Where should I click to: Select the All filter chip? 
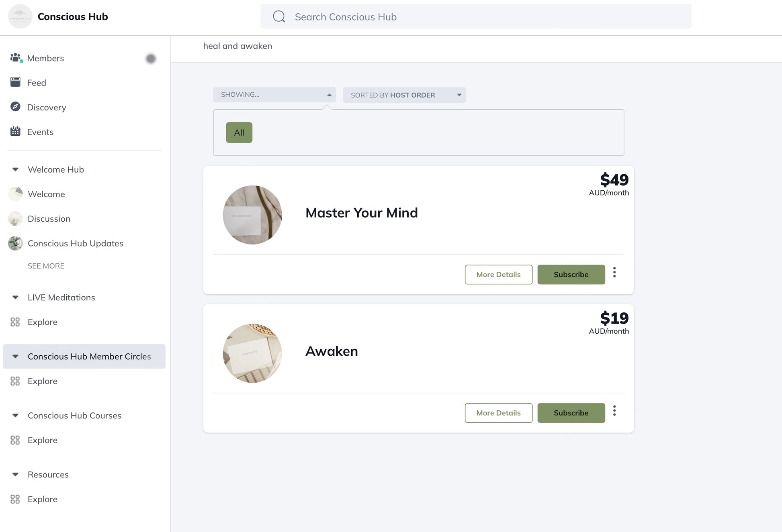(x=239, y=132)
